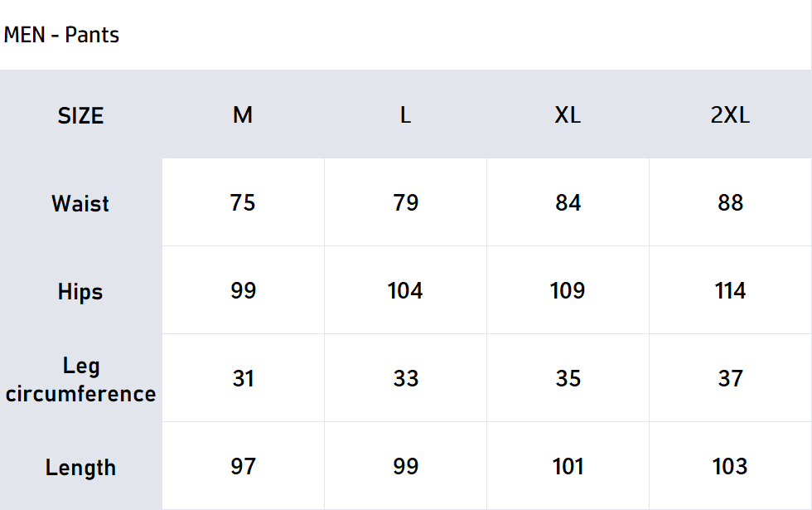Choose the 2XL size column header
The image size is (812, 510).
[x=730, y=115]
